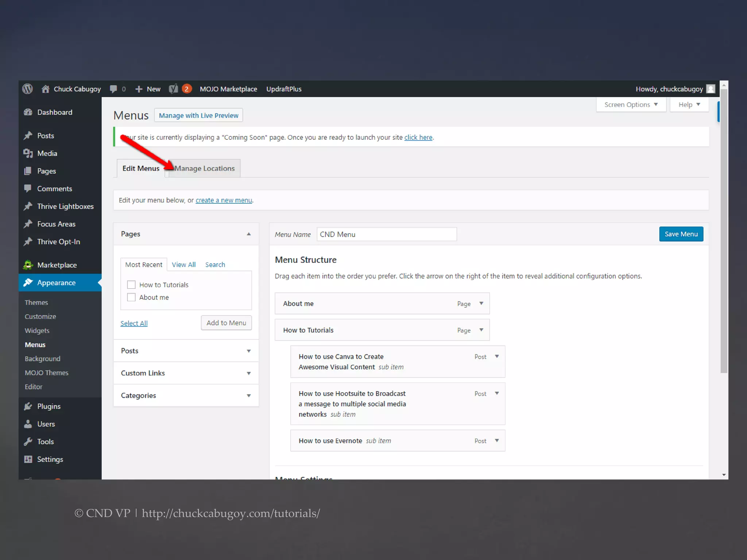
Task: Click the click here launch site link
Action: click(418, 137)
